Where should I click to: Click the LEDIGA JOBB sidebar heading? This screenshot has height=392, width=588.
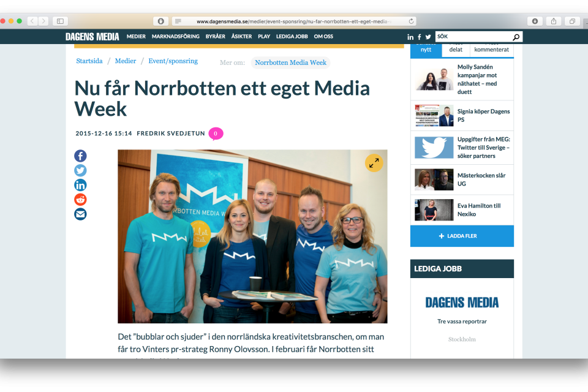click(462, 269)
